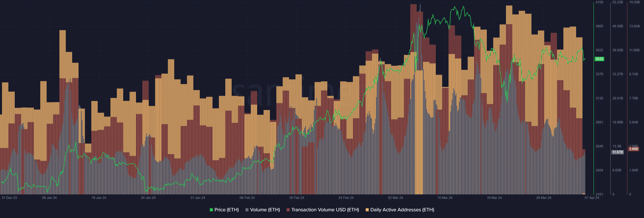The height and width of the screenshot is (218, 644).
Task: Click the orange Daily Active Addresses swatch
Action: pos(367,210)
